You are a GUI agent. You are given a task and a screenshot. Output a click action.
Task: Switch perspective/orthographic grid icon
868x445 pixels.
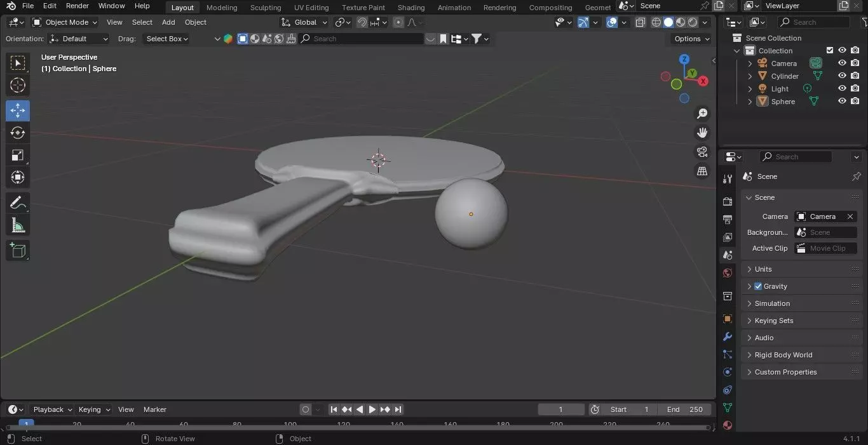702,171
